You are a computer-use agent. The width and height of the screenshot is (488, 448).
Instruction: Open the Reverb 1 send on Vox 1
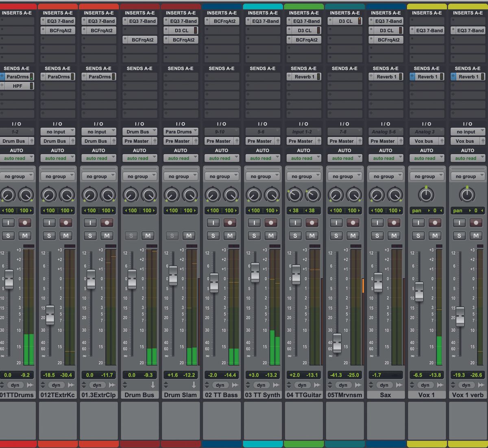click(427, 76)
